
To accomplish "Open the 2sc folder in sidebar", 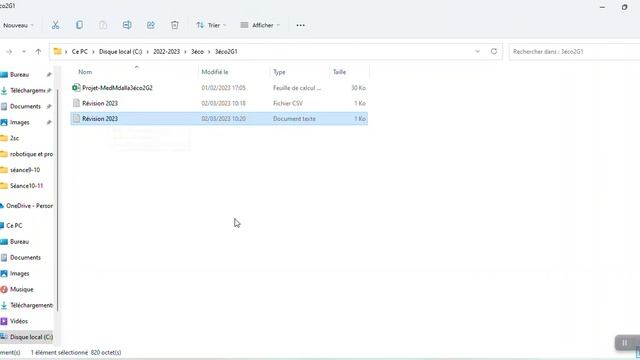I will coord(14,138).
